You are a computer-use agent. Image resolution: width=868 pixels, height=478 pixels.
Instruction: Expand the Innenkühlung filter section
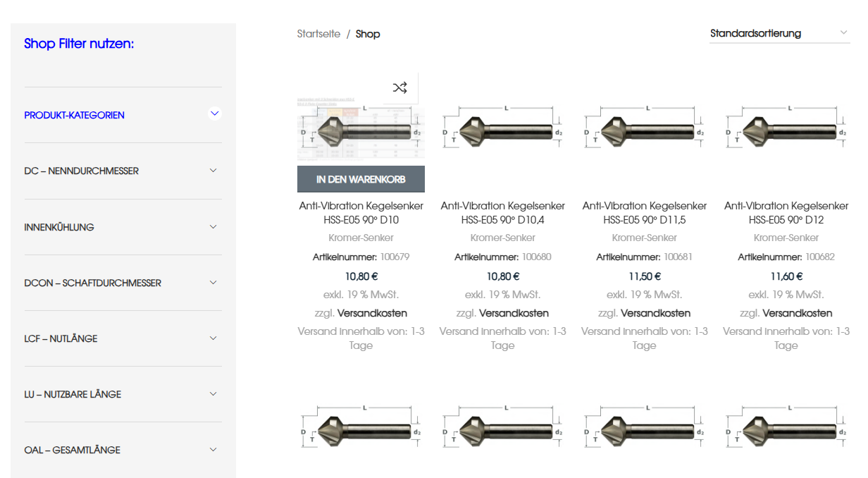click(213, 227)
